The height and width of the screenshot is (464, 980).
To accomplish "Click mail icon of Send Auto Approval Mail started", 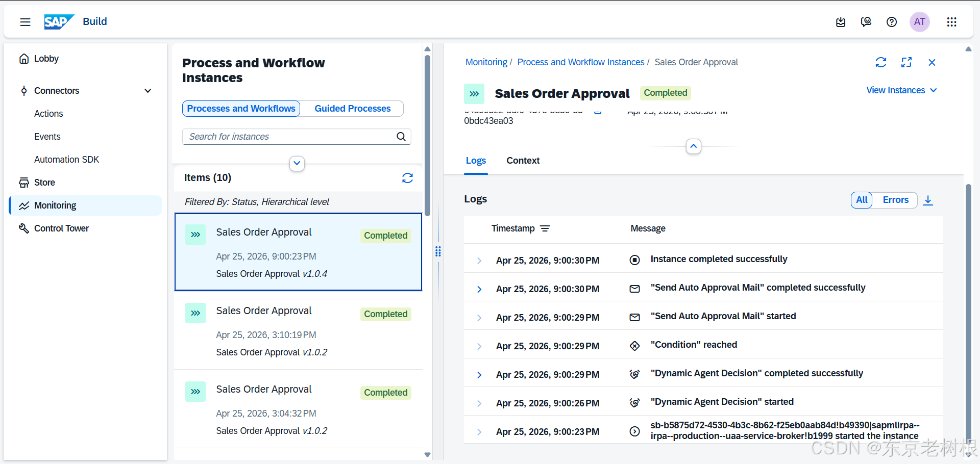I will [x=634, y=317].
